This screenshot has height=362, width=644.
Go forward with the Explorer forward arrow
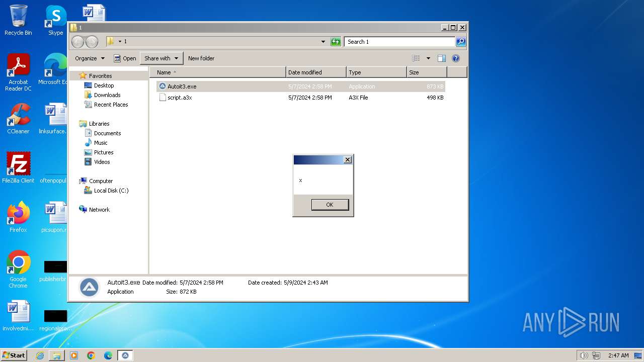[x=92, y=42]
